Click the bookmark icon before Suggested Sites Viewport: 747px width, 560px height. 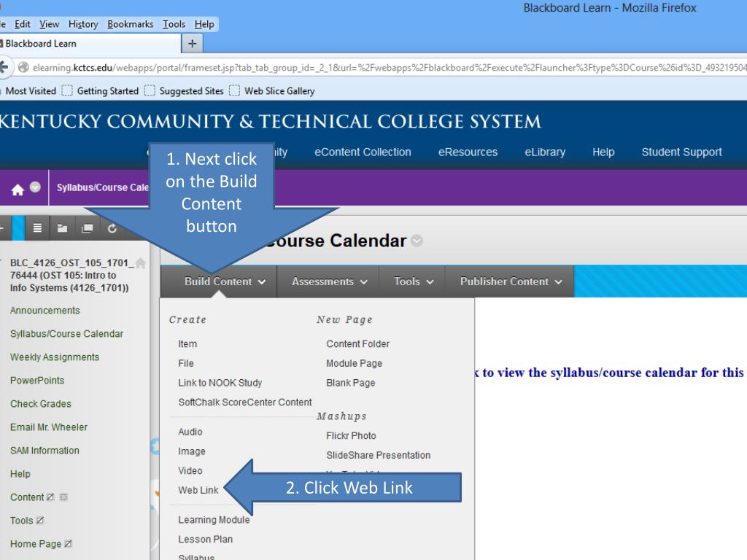(150, 90)
